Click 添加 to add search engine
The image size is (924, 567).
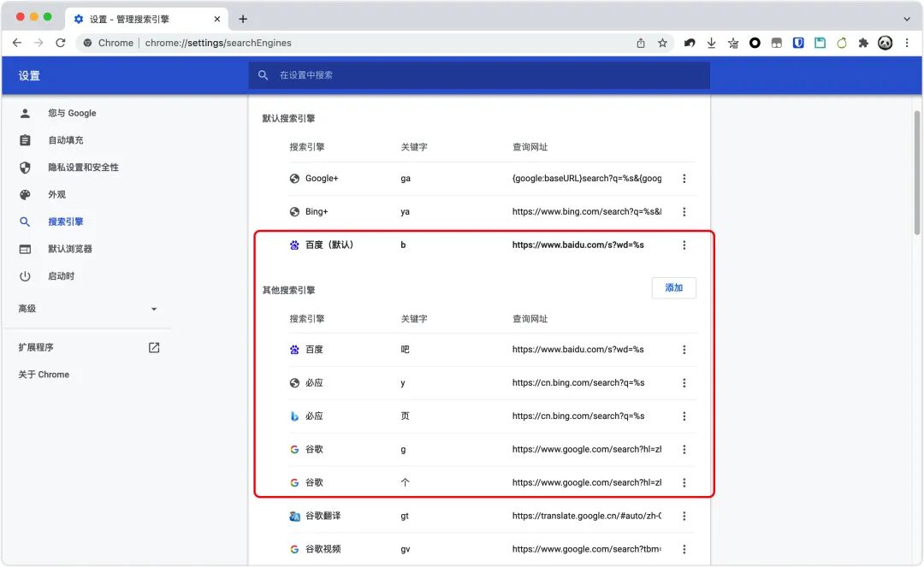coord(673,287)
